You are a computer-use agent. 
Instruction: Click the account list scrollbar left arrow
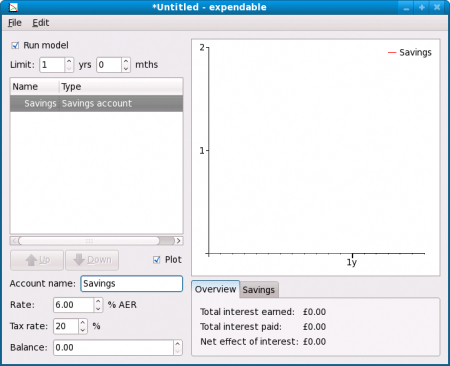[x=14, y=241]
